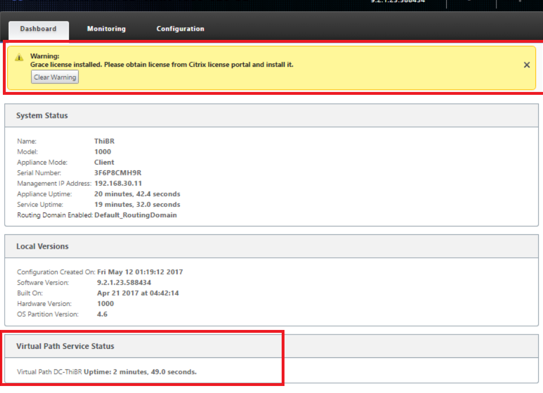543x393 pixels.
Task: Select the Local Versions panel header
Action: [271, 247]
